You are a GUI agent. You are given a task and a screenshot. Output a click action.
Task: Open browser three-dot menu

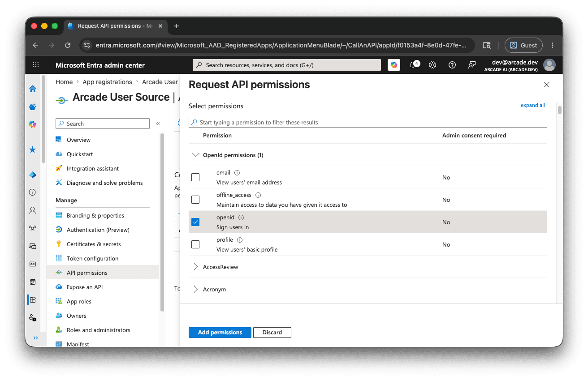[x=553, y=45]
